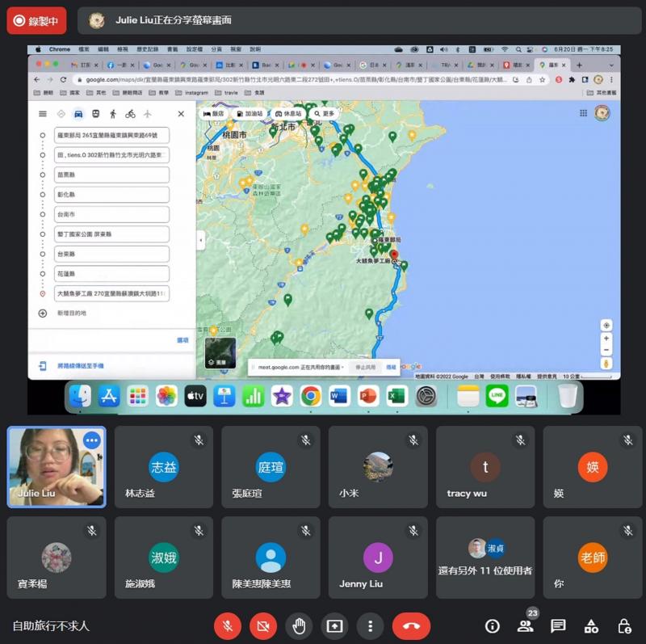This screenshot has height=644, width=646.
Task: Unmute the microphone in call controls
Action: (x=228, y=625)
